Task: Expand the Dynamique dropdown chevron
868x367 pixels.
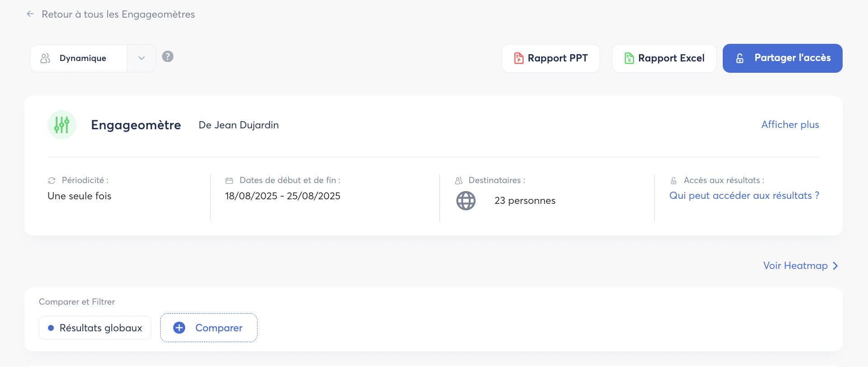Action: pos(142,58)
